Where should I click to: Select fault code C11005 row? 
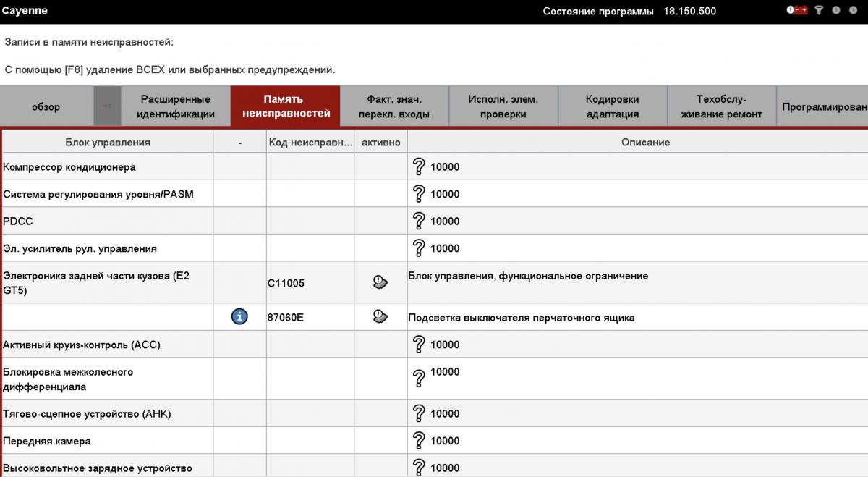[286, 283]
